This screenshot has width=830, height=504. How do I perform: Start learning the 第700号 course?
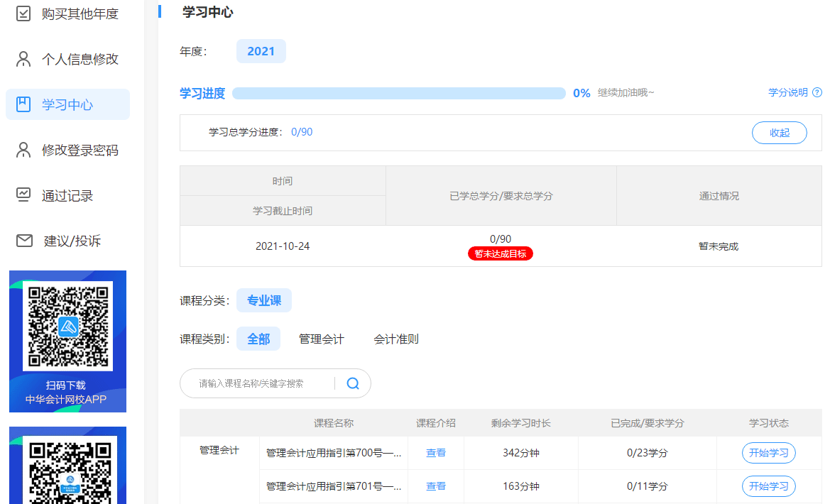(x=768, y=453)
